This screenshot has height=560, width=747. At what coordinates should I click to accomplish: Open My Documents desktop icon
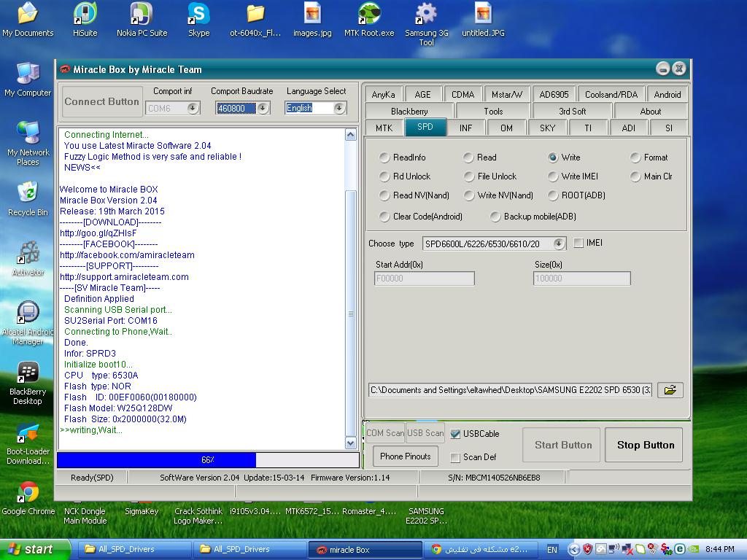tap(28, 19)
